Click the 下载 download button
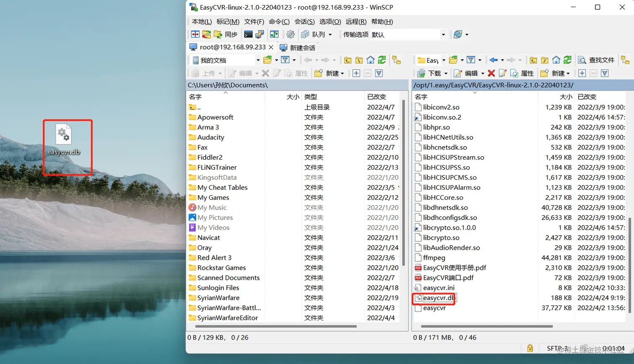 click(430, 73)
